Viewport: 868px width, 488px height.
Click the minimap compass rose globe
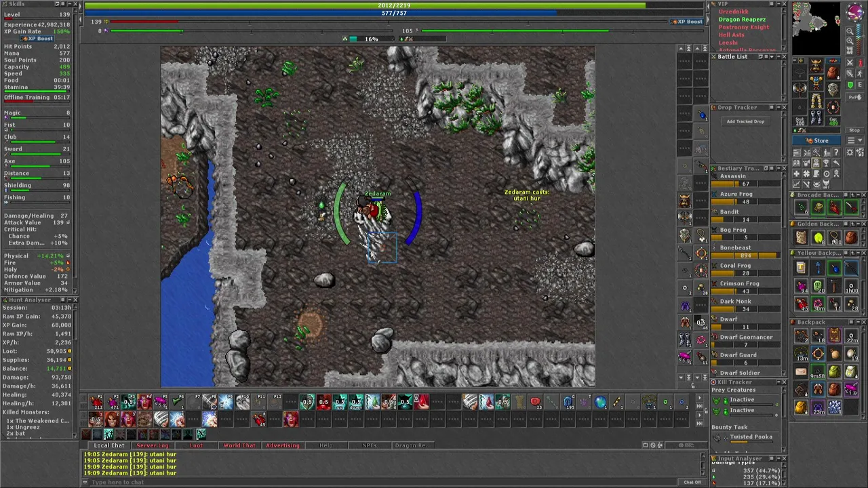pos(855,12)
